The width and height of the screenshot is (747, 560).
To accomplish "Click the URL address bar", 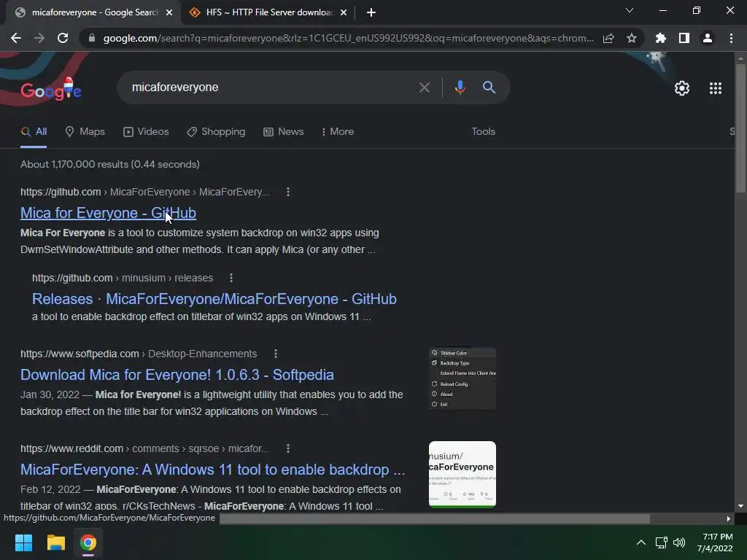I will pos(348,38).
